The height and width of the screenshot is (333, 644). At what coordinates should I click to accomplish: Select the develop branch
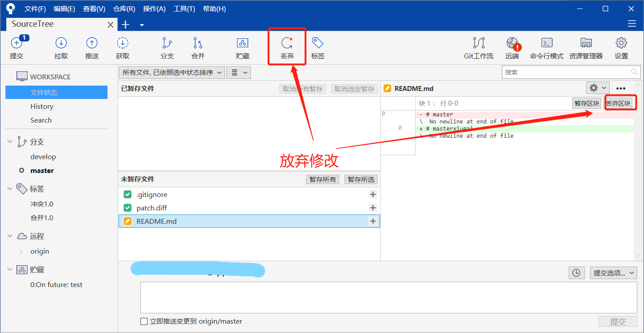pyautogui.click(x=43, y=156)
